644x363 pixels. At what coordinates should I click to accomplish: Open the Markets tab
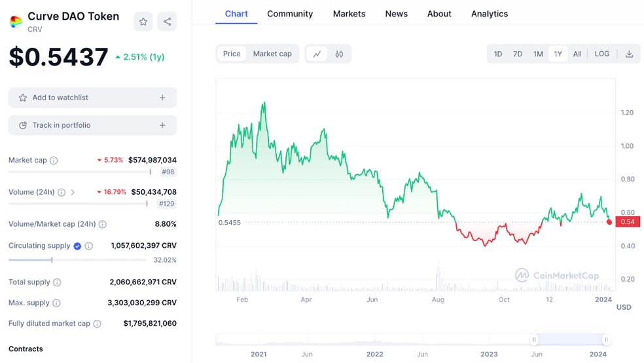tap(349, 14)
